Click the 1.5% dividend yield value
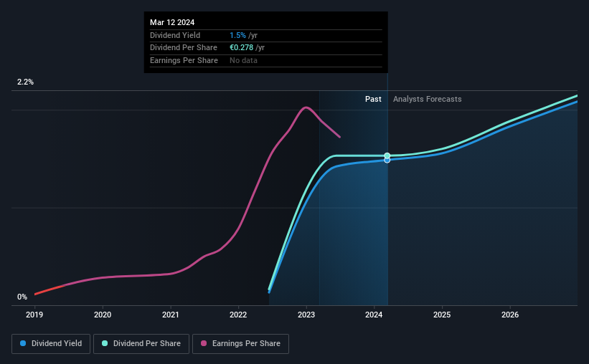The image size is (589, 364). (x=237, y=35)
